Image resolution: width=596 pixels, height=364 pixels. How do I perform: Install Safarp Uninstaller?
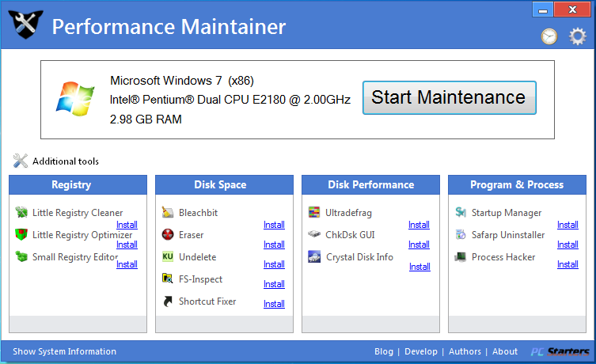[x=568, y=245]
